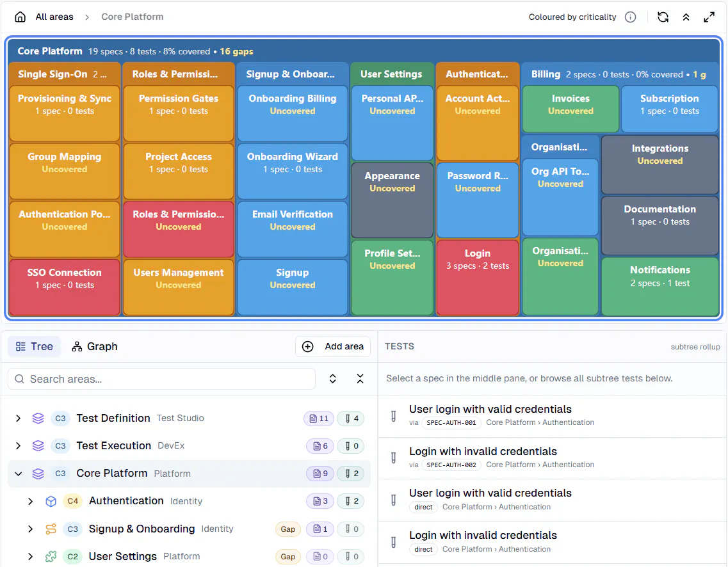Click the Gap badge on Signup & Onboarding
728x567 pixels.
288,529
